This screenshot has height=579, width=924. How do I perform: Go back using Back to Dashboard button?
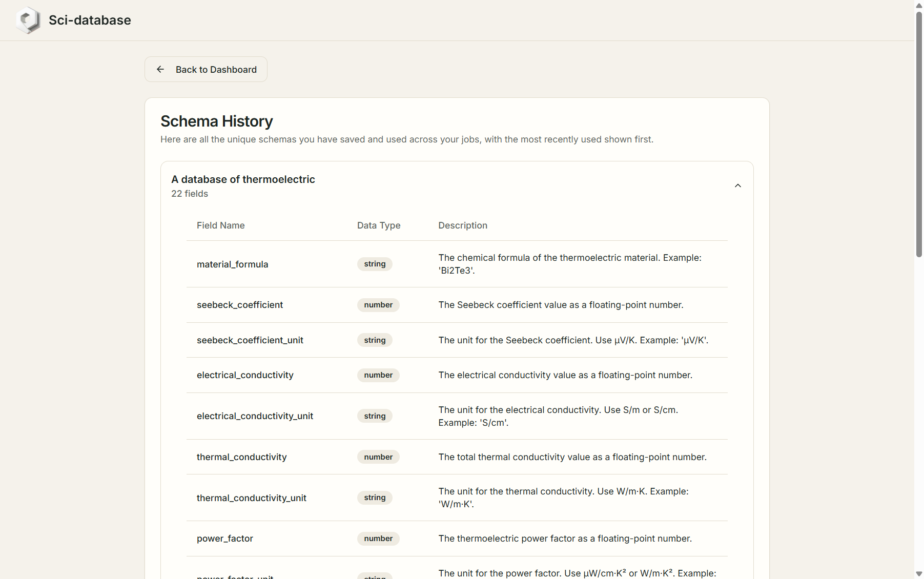(206, 69)
